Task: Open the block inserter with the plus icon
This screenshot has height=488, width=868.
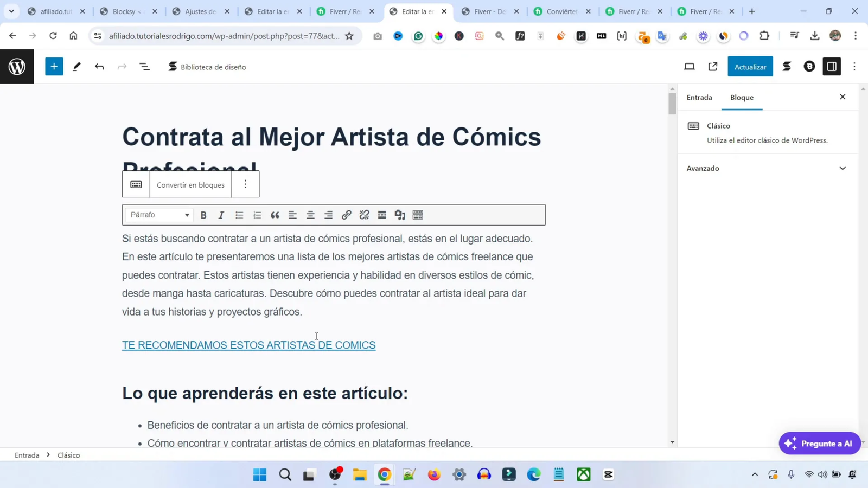Action: (x=53, y=66)
